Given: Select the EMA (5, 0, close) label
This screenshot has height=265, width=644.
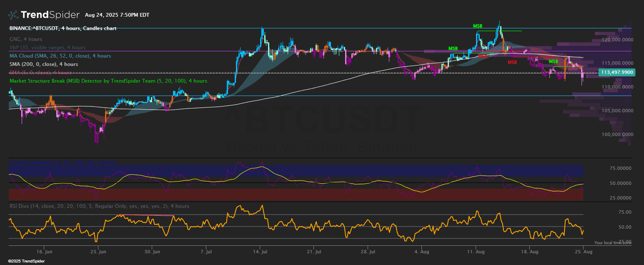Looking at the screenshot, I should coord(40,73).
